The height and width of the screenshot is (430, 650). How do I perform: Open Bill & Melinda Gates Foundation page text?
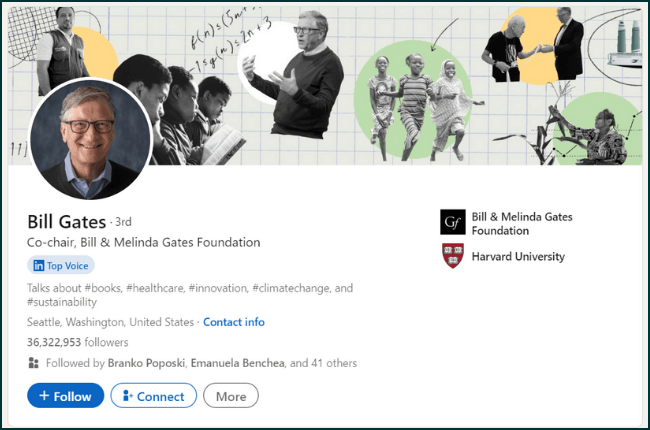coord(522,223)
